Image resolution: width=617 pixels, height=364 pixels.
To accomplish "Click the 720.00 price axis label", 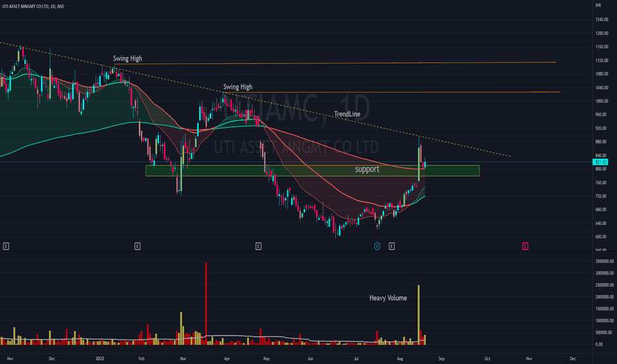I will coord(601,196).
